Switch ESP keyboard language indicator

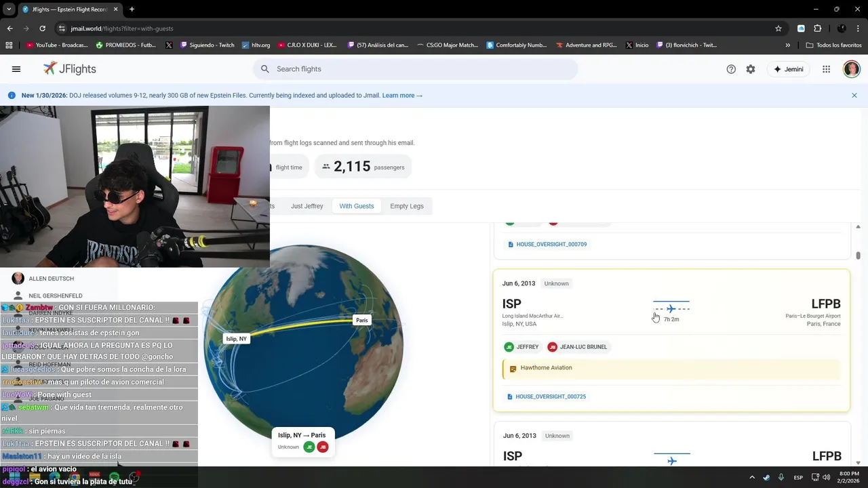point(799,477)
